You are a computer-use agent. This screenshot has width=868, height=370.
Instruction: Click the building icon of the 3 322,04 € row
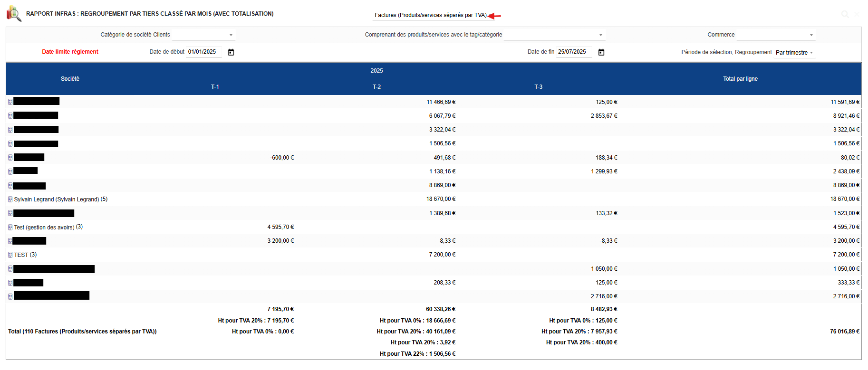point(10,130)
